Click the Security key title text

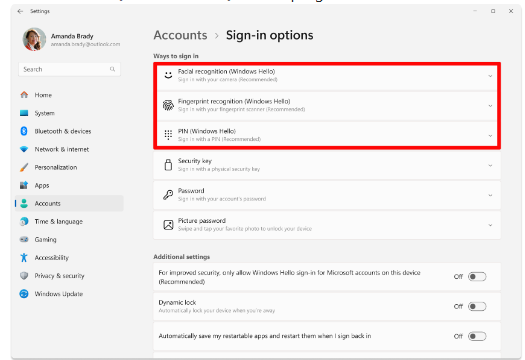[x=195, y=161]
